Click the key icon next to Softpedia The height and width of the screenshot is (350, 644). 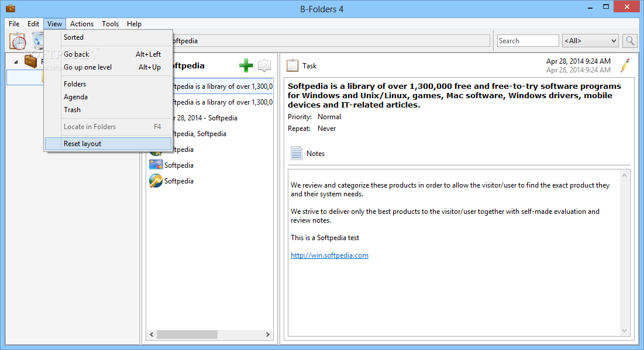(156, 181)
